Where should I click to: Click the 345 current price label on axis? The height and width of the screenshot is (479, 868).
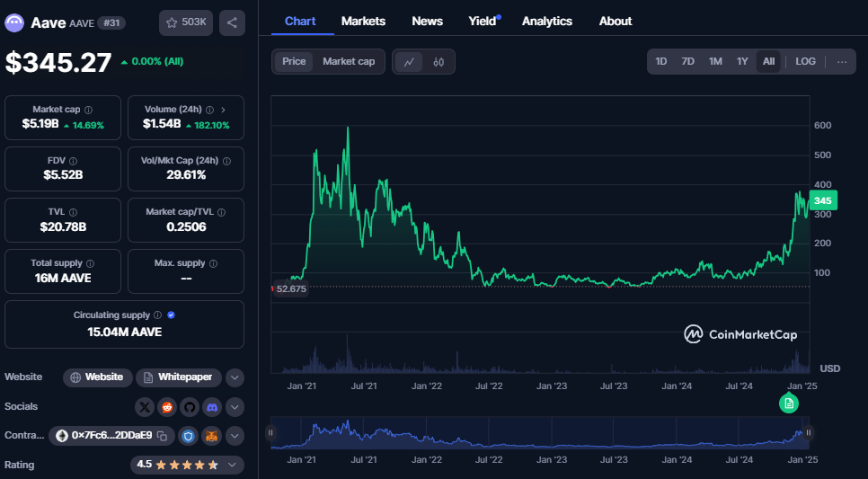[823, 200]
